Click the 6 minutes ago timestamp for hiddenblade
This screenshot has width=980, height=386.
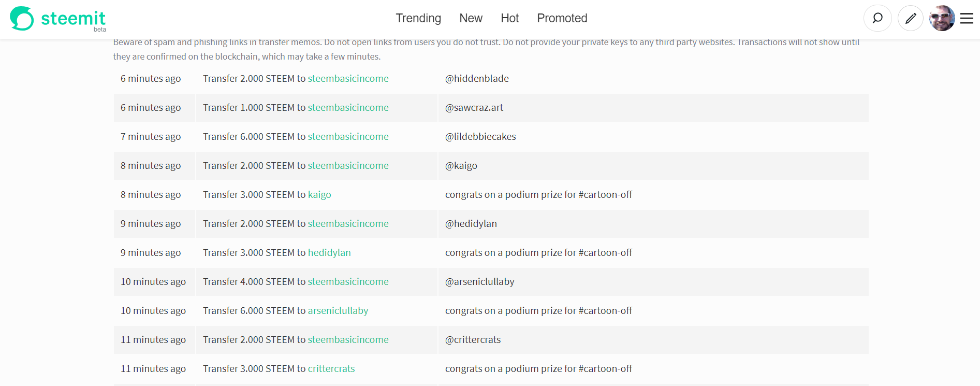tap(151, 78)
